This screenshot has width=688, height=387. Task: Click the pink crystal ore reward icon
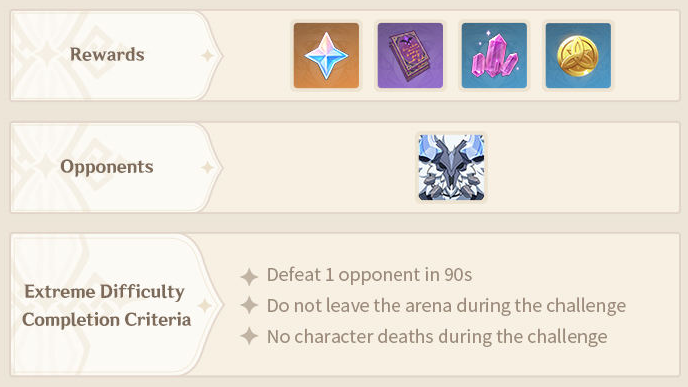click(x=494, y=56)
